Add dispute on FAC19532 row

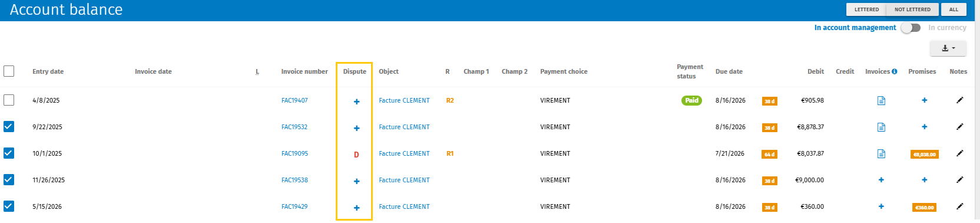click(356, 128)
